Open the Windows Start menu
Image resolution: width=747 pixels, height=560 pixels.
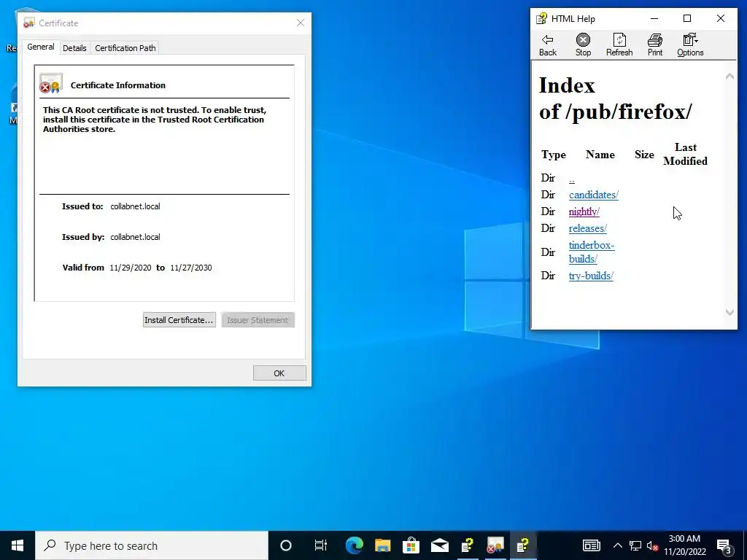pos(18,545)
